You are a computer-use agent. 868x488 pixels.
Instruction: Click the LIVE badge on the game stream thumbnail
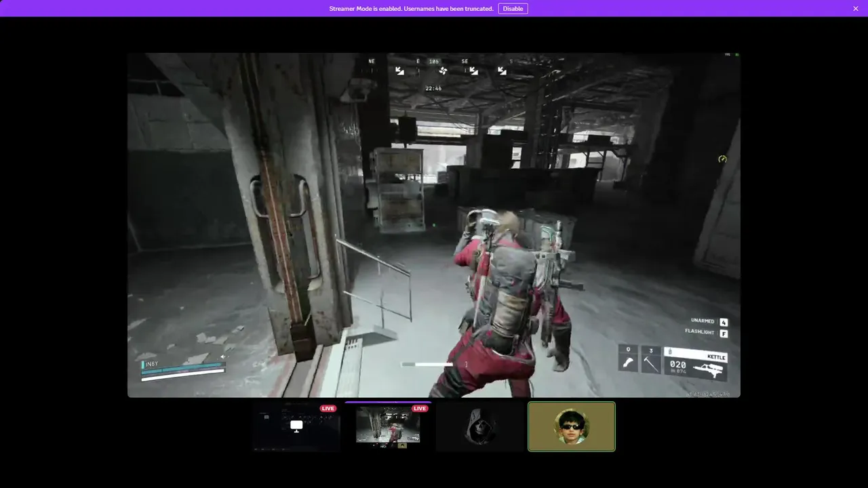pos(420,409)
